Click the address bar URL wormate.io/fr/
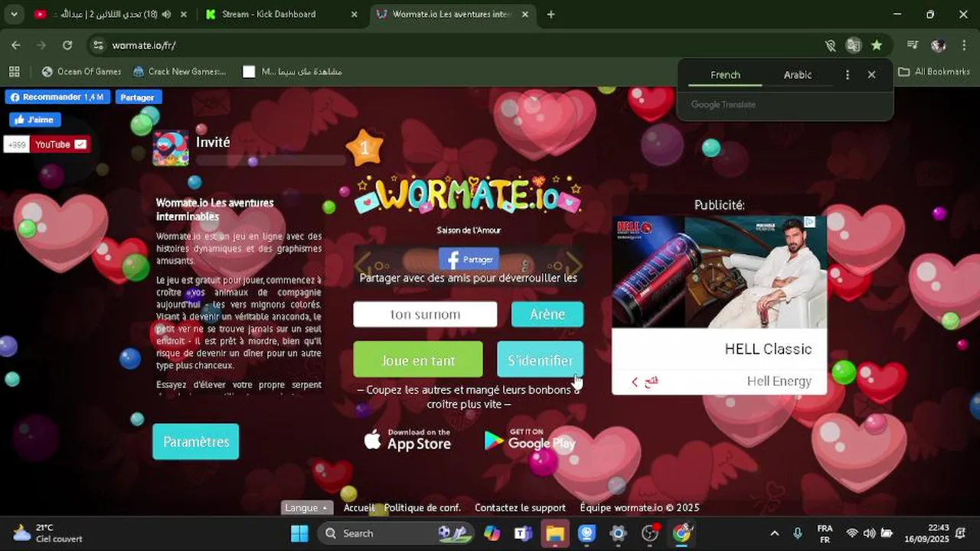Screen dimensions: 980x551 pos(144,45)
